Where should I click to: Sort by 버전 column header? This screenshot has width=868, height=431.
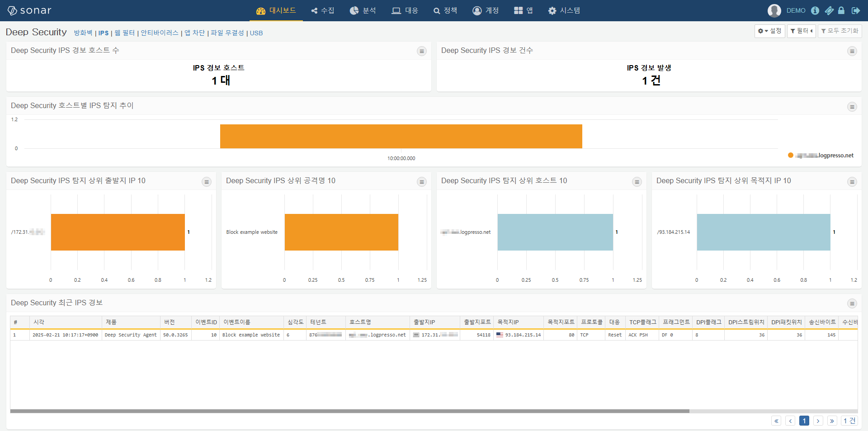[176, 322]
